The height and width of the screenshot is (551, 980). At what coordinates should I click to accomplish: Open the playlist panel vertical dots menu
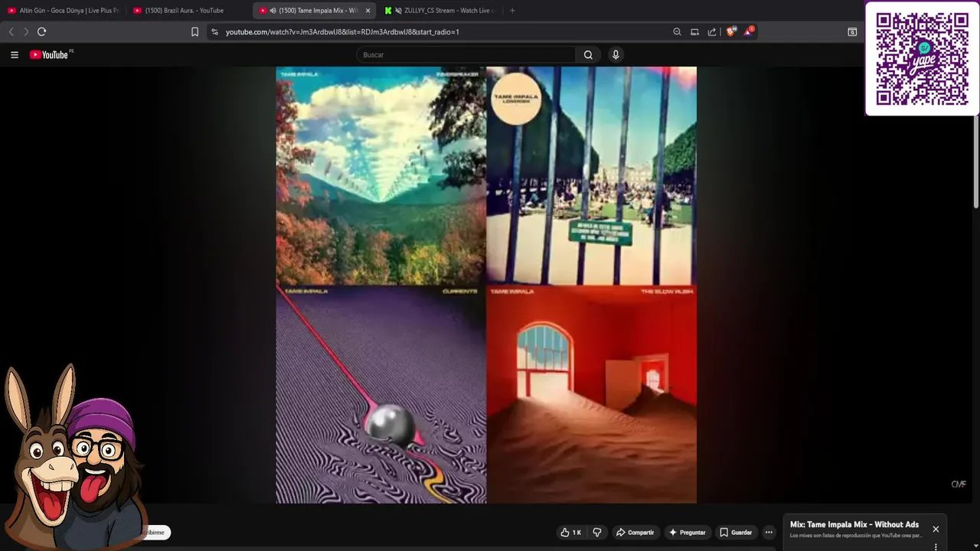936,546
